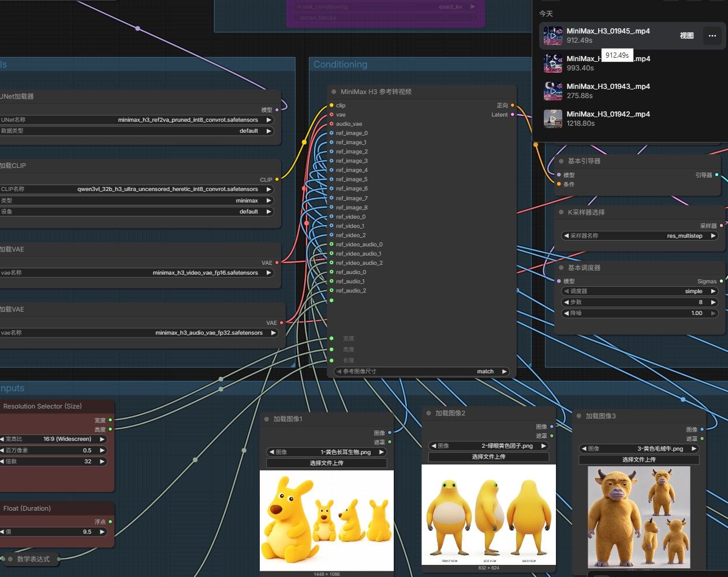The height and width of the screenshot is (577, 728).
Task: Click the Sigmas output port on 基本调度器
Action: click(x=722, y=282)
